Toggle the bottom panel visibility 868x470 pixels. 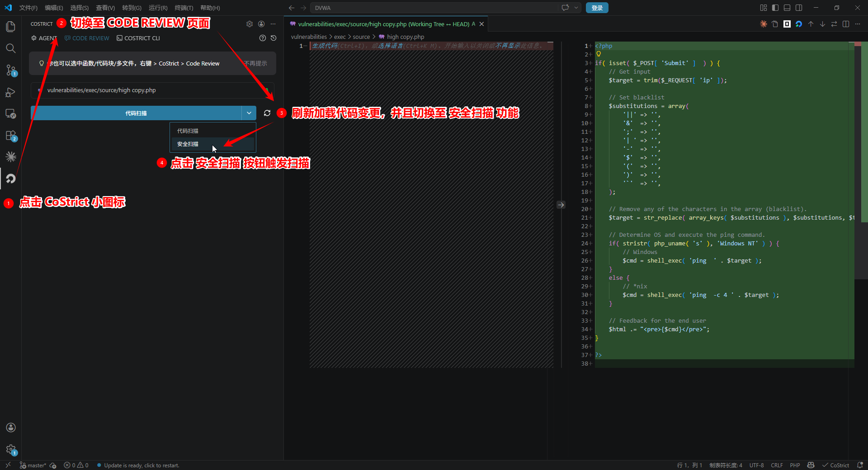[787, 8]
